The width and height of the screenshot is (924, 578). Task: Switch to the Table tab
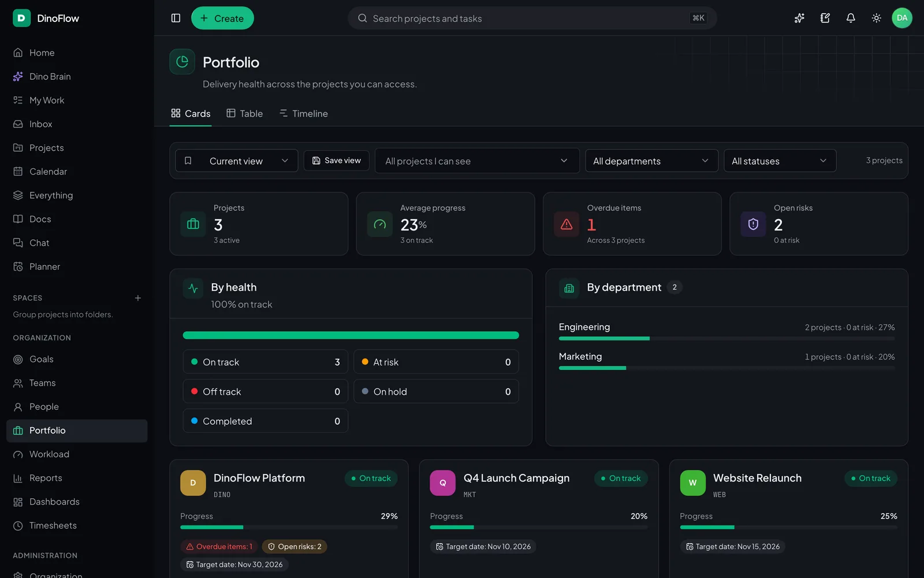pos(245,113)
